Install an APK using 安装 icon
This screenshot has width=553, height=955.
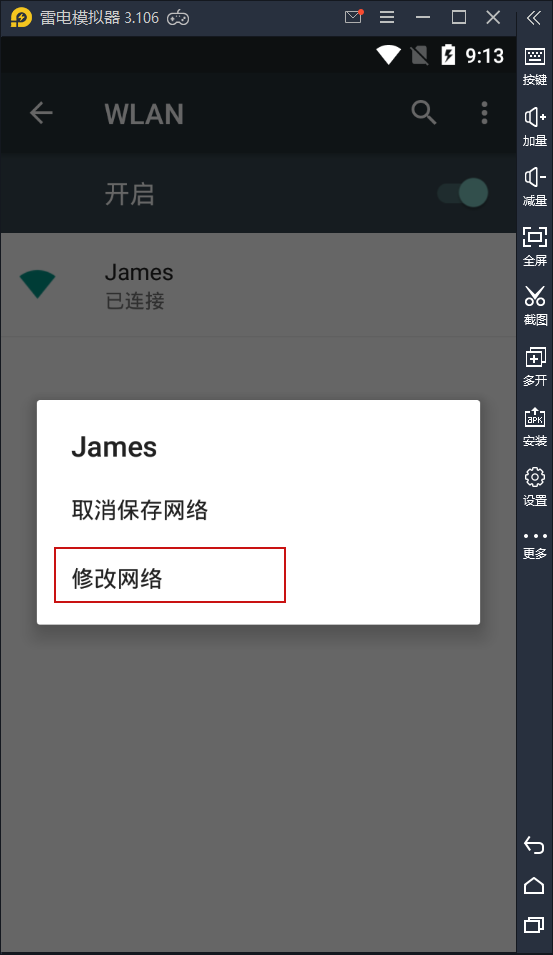coord(535,426)
